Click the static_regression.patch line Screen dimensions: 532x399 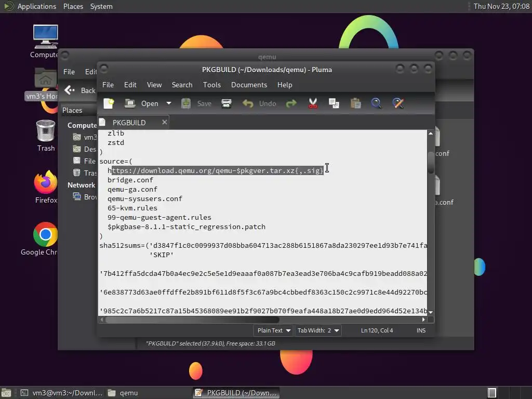coord(187,227)
